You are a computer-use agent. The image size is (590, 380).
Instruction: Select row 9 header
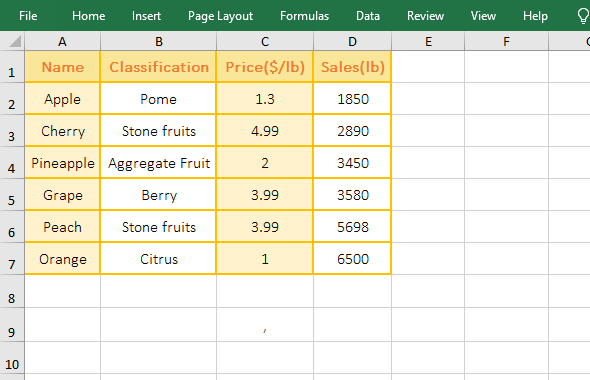tap(12, 325)
